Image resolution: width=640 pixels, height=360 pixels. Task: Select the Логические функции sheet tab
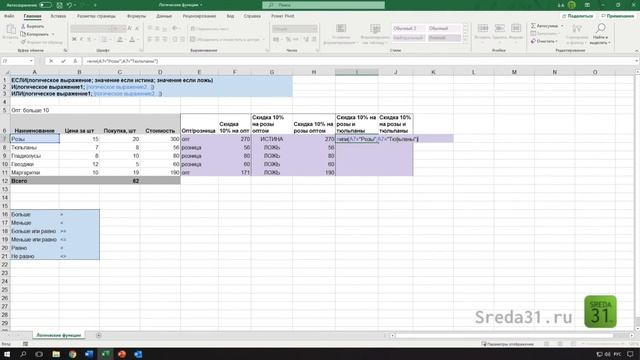(x=58, y=335)
